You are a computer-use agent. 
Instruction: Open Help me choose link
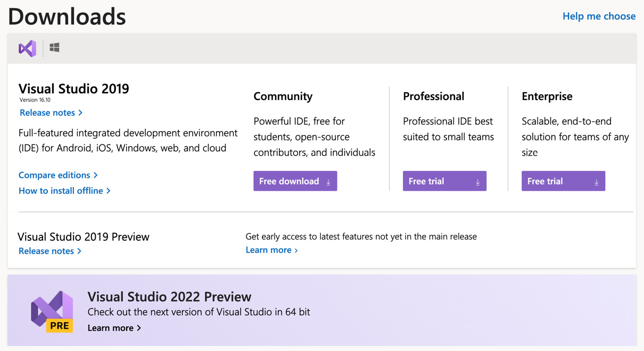coord(599,16)
